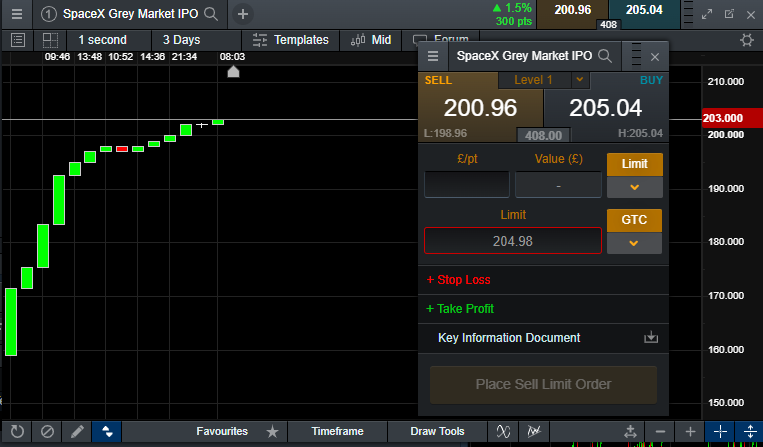This screenshot has width=763, height=447.
Task: Toggle vertical auto-scale arrows tool
Action: pos(750,431)
